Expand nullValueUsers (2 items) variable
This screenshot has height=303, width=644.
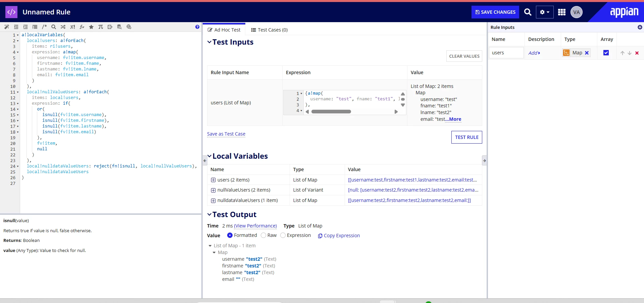[213, 190]
